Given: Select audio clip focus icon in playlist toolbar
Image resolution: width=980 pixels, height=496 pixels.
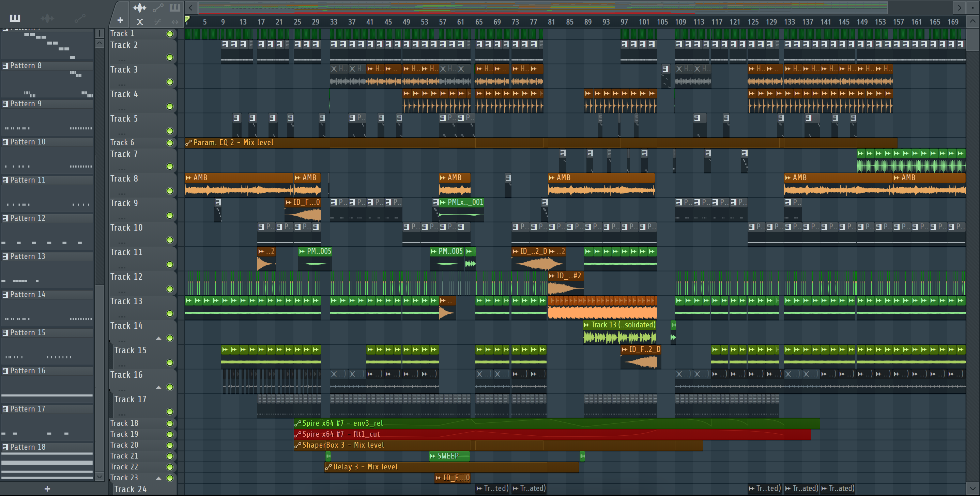Looking at the screenshot, I should [140, 7].
